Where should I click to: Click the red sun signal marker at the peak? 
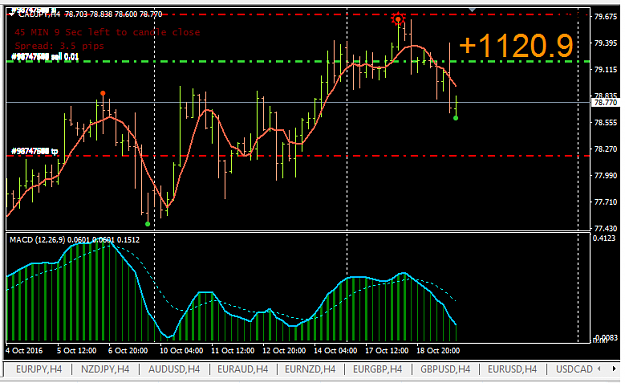[398, 19]
